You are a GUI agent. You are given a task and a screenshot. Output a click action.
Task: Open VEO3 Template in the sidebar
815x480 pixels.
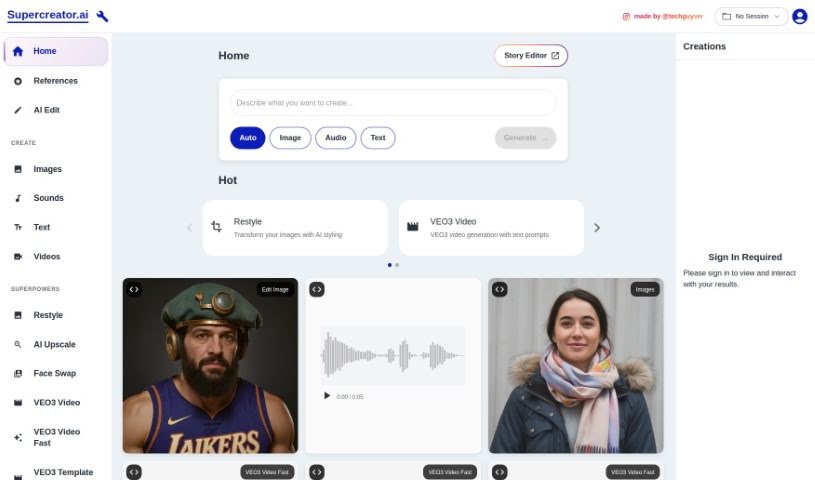click(x=56, y=472)
